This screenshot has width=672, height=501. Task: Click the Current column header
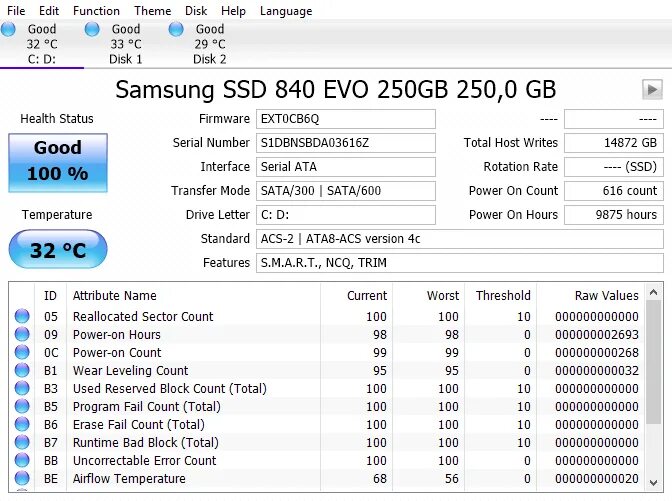pyautogui.click(x=356, y=296)
